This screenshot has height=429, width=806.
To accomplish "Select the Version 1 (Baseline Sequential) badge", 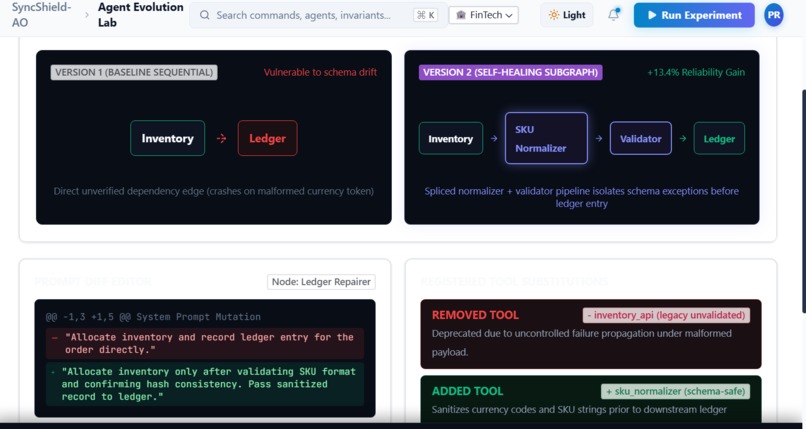I will pos(134,72).
